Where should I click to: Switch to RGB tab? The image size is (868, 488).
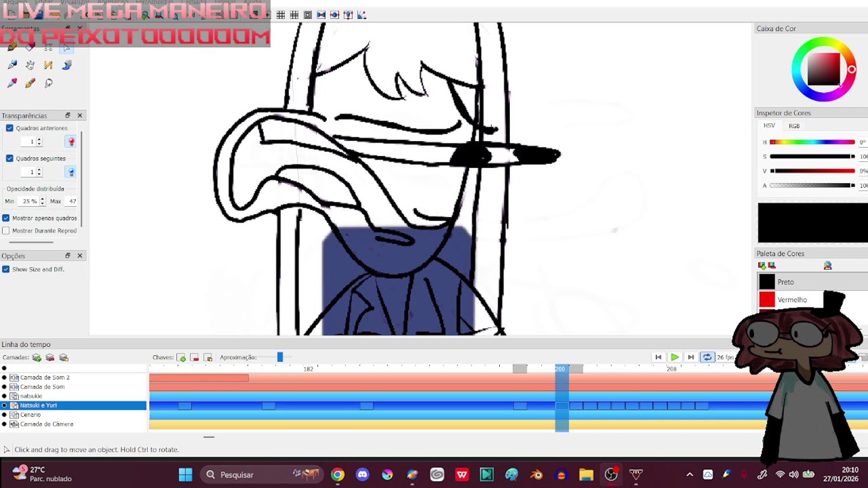(794, 126)
